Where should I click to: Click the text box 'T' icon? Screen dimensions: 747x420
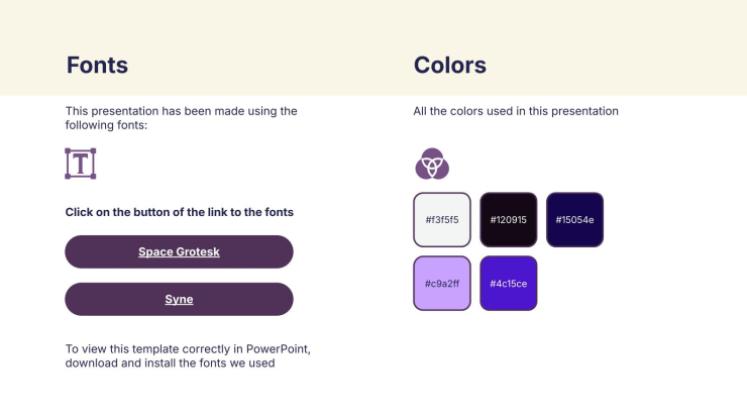click(x=80, y=163)
